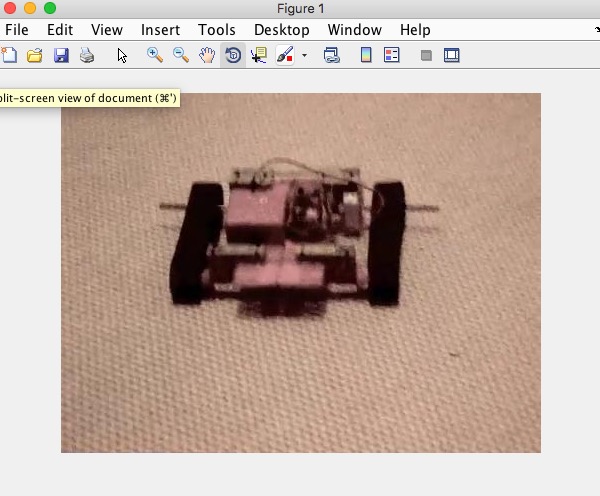Screen dimensions: 600x496
Task: Toggle the Rotate 3D tool off
Action: click(x=233, y=55)
